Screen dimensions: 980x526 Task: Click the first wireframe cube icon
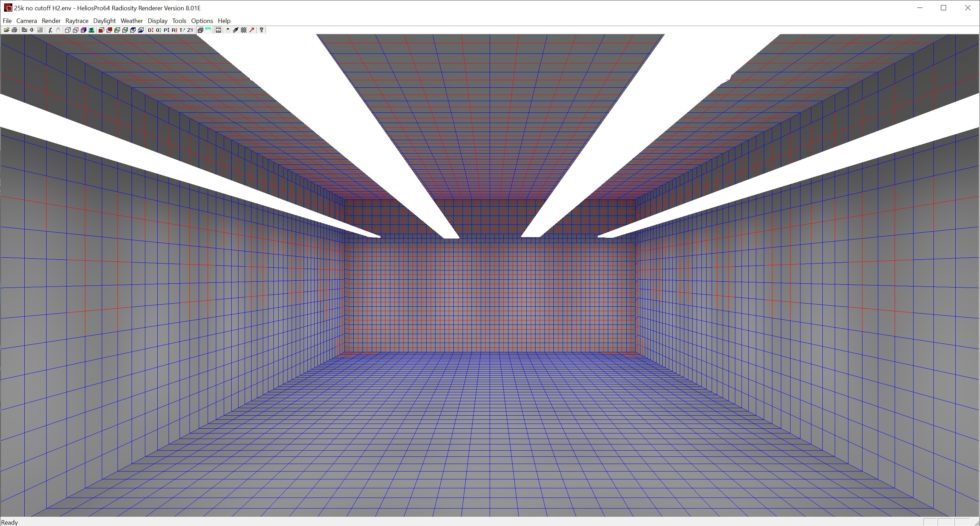point(67,30)
